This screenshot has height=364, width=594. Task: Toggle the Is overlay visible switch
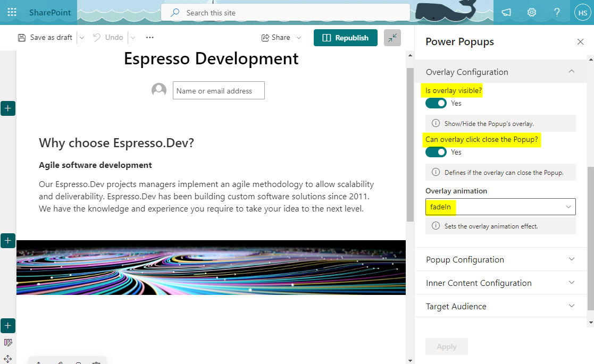point(436,103)
